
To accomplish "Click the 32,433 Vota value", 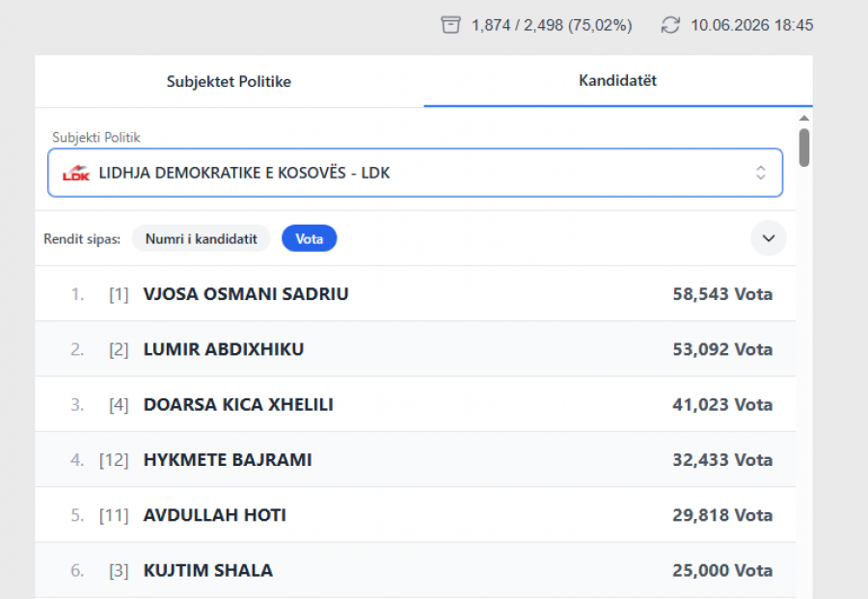I will tap(722, 460).
